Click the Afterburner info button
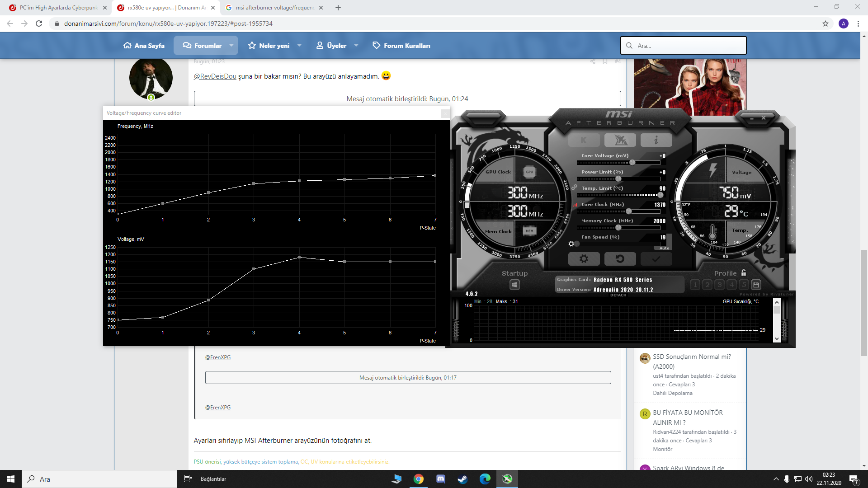868x488 pixels. coord(656,140)
